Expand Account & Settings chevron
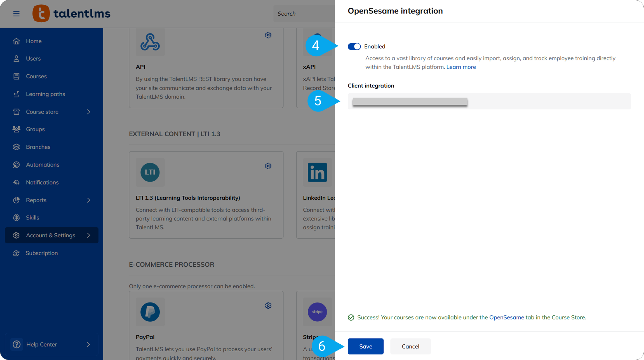Image resolution: width=644 pixels, height=360 pixels. (x=88, y=235)
